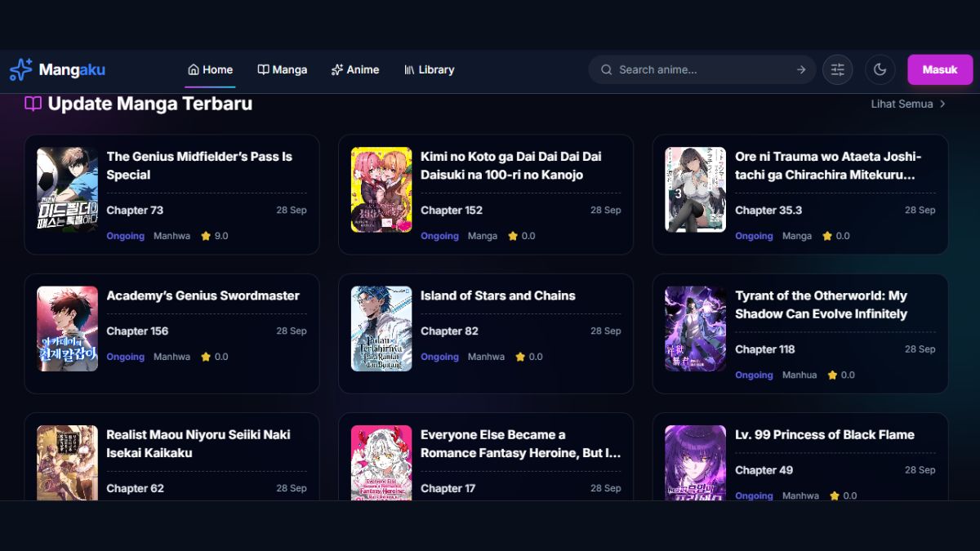Click star rating on Kimi no Koto card
The image size is (980, 551).
(x=521, y=236)
